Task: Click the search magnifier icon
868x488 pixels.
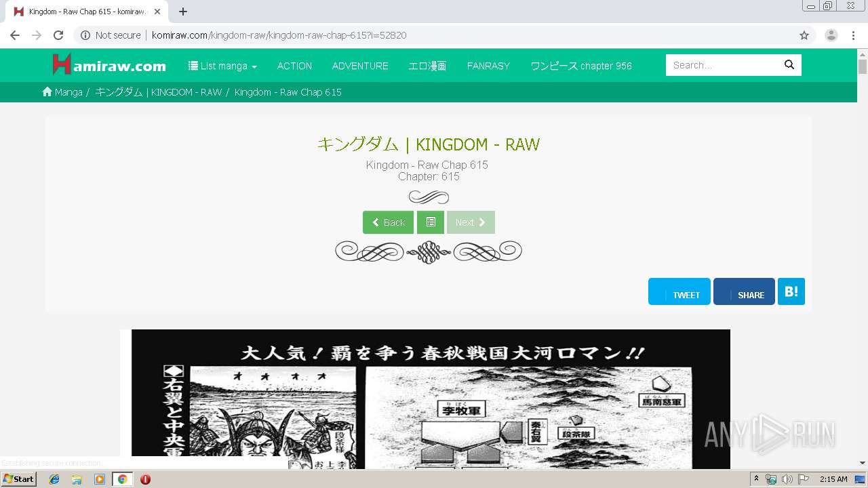Action: pyautogui.click(x=789, y=65)
